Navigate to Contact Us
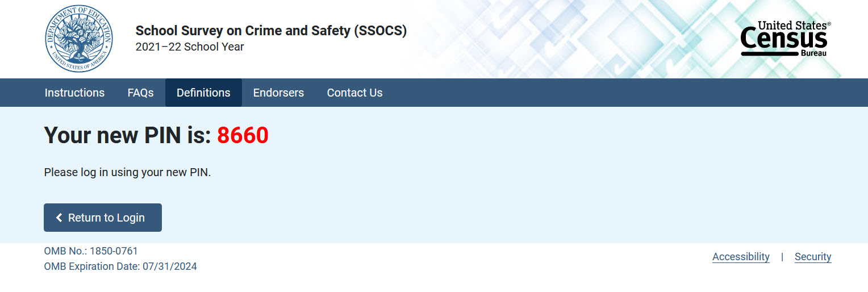Screen dimensions: 868x292 point(354,93)
